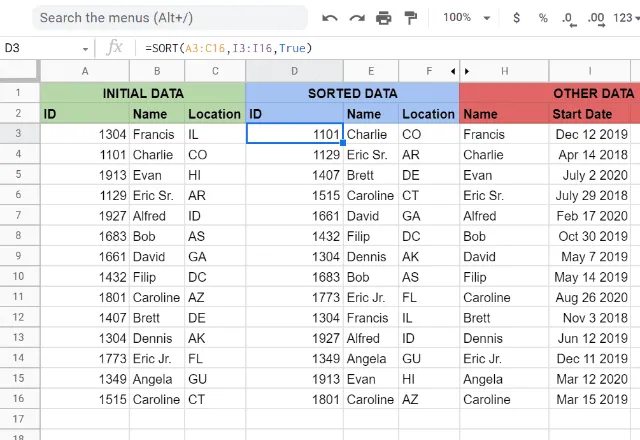Screen dimensions: 640x440
Task: Apply currency format with the dollar icon
Action: point(516,18)
